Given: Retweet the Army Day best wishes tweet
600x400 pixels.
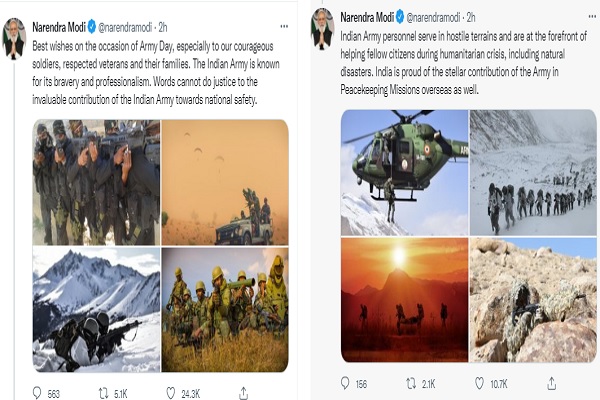Looking at the screenshot, I should [x=106, y=392].
